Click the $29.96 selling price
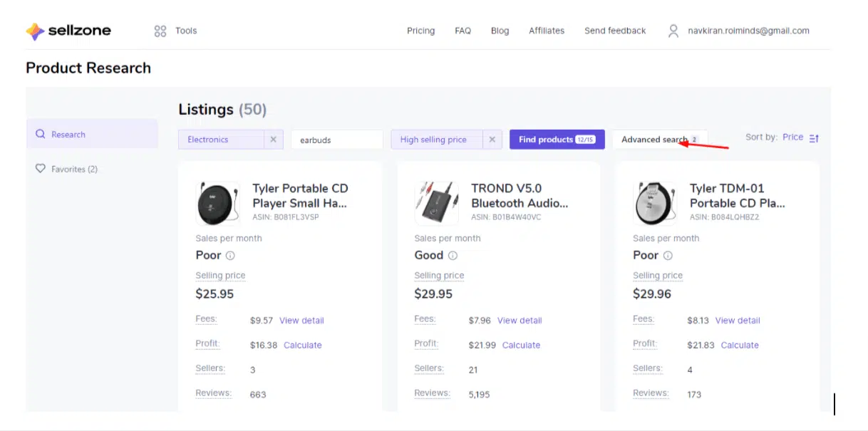This screenshot has height=431, width=868. [652, 294]
